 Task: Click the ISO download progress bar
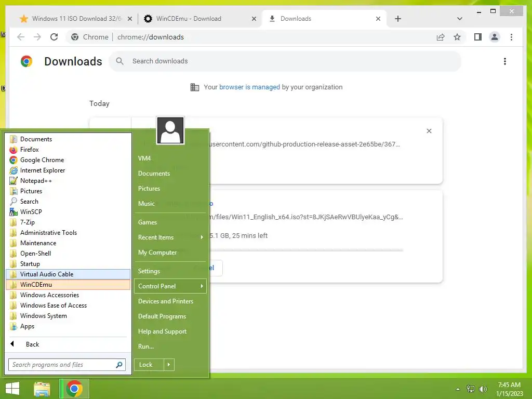[x=305, y=250]
